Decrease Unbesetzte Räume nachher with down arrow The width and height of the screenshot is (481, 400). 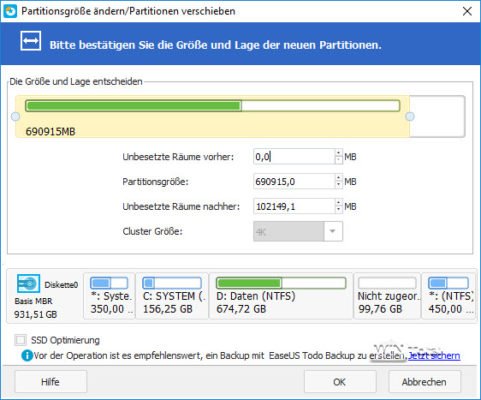click(x=339, y=210)
